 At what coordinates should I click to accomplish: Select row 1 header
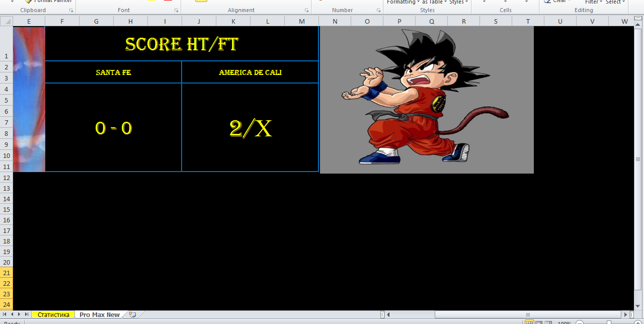click(x=7, y=44)
